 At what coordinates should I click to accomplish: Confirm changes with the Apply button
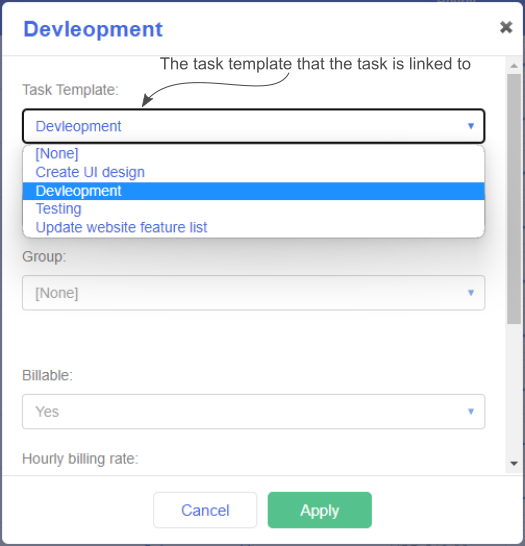[320, 510]
